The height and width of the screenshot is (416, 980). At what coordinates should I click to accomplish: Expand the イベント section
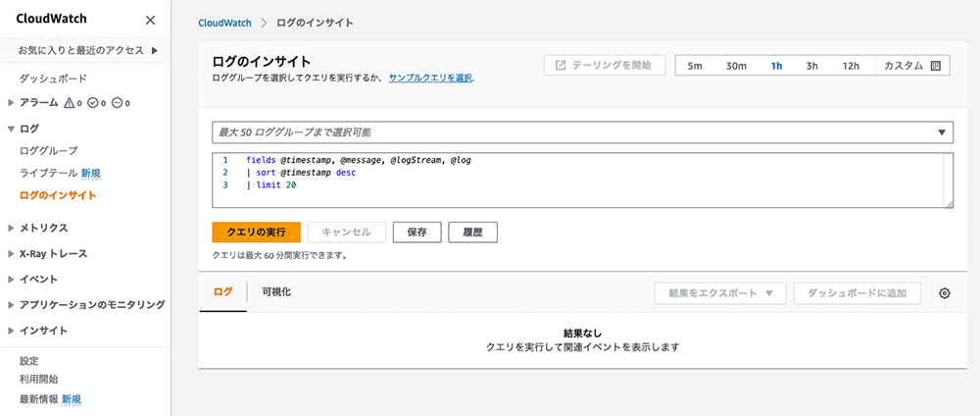click(x=11, y=280)
